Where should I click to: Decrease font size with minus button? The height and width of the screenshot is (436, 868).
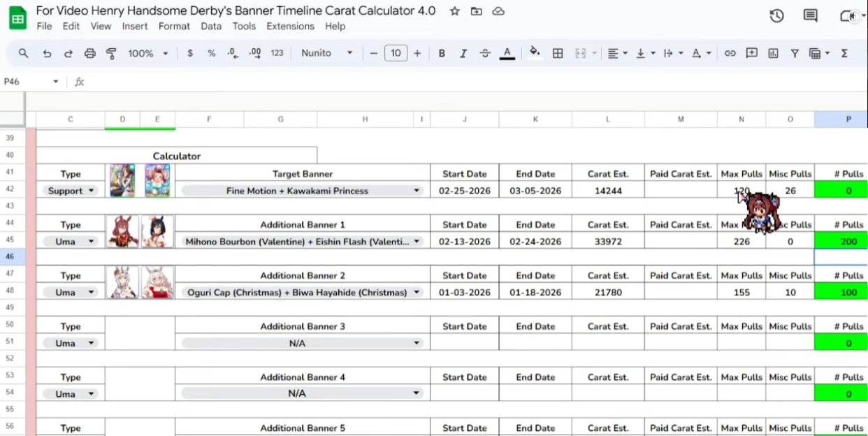tap(374, 53)
